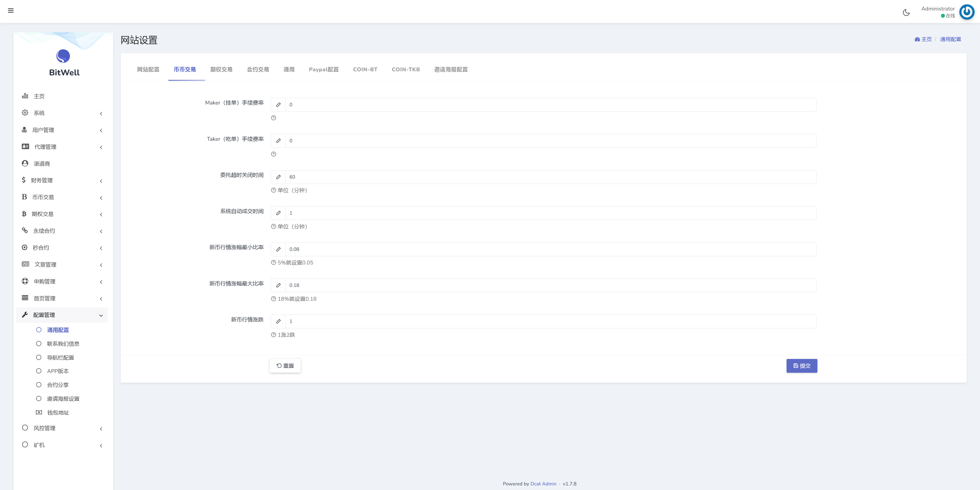
Task: Open the Dcat Admin footer link
Action: (x=543, y=484)
